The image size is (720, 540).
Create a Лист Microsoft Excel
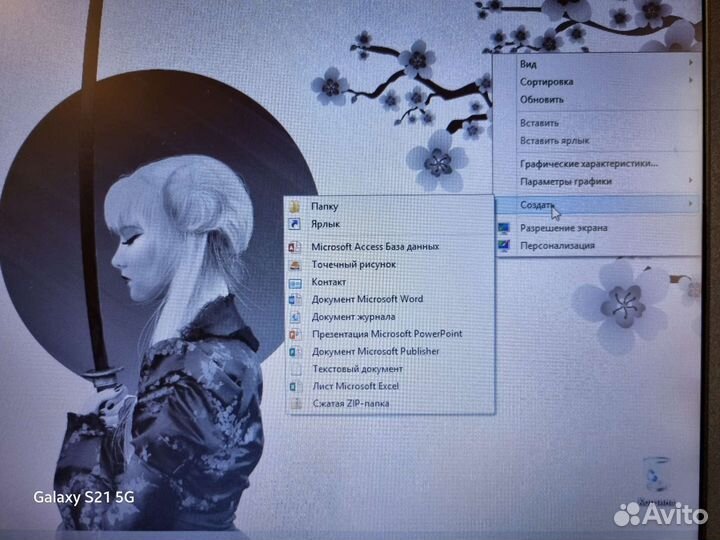(389, 387)
